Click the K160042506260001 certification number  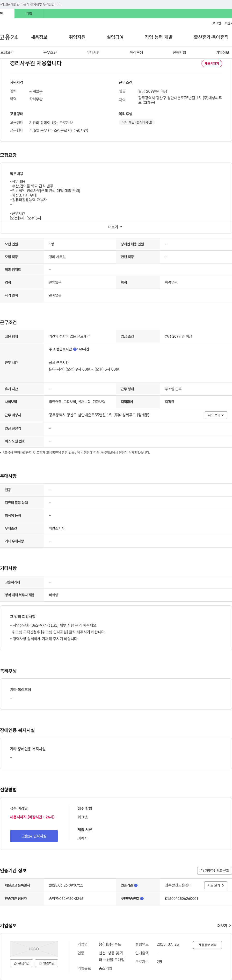[x=181, y=899]
